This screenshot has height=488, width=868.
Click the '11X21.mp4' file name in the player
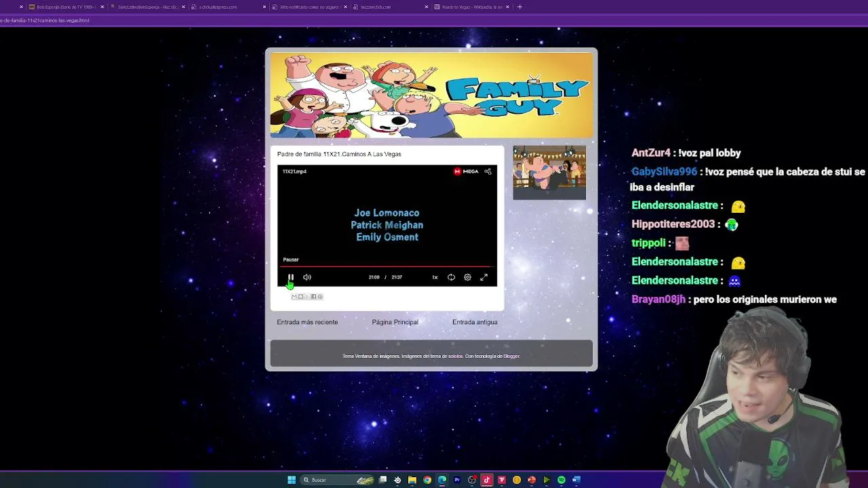coord(294,171)
